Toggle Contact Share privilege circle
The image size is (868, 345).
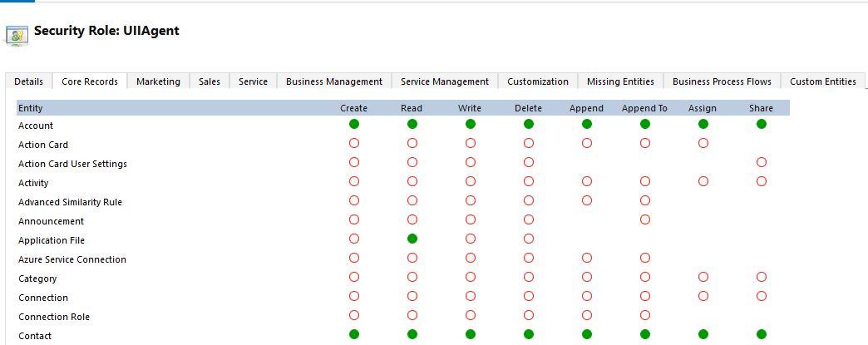click(x=762, y=334)
